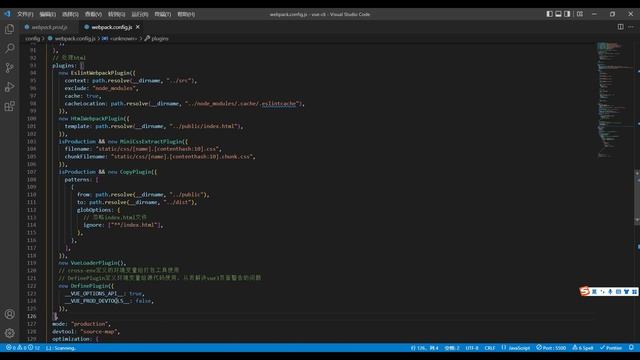
Task: Close the webpack.config.js tab
Action: click(x=138, y=27)
